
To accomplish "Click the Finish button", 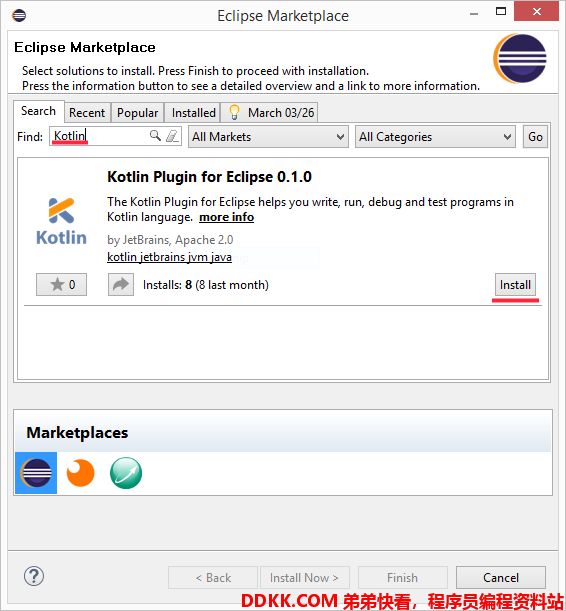I will point(402,577).
